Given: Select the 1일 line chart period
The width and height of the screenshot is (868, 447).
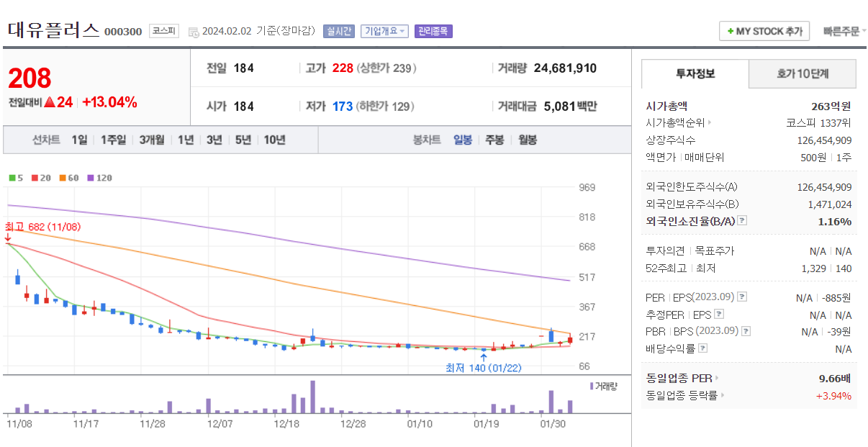Looking at the screenshot, I should click(x=79, y=140).
